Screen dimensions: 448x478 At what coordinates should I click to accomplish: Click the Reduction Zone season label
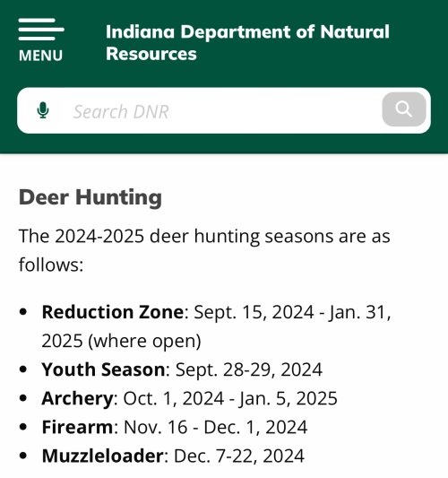(113, 312)
